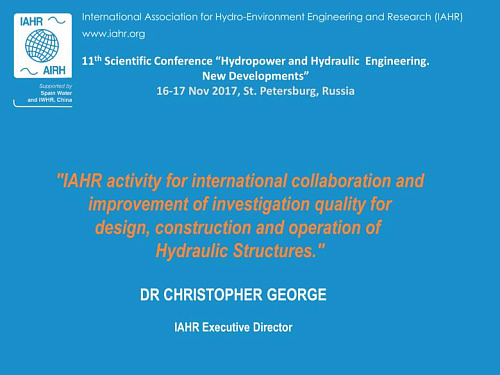The image size is (500, 375).
Task: Click the orange text "Hydraulic Structures."
Action: 240,251
